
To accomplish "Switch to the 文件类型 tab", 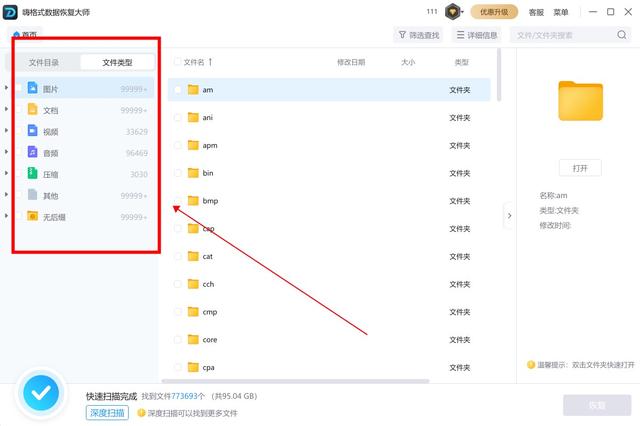I will point(117,62).
